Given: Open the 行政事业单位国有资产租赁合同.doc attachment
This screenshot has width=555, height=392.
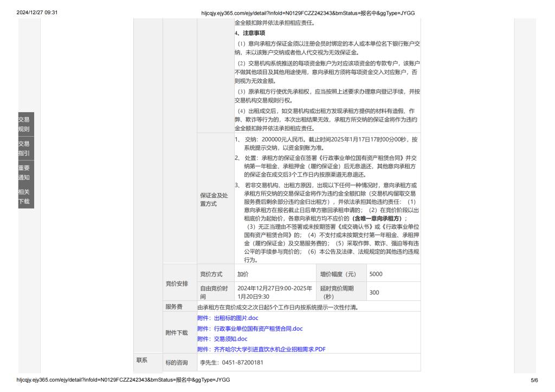Looking at the screenshot, I should coord(258,329).
